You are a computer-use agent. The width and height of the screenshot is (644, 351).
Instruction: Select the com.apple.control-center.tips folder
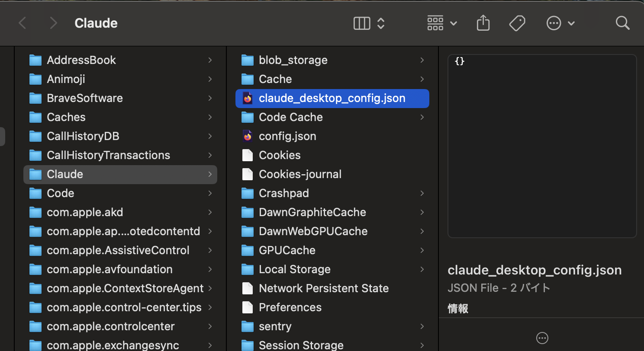120,307
